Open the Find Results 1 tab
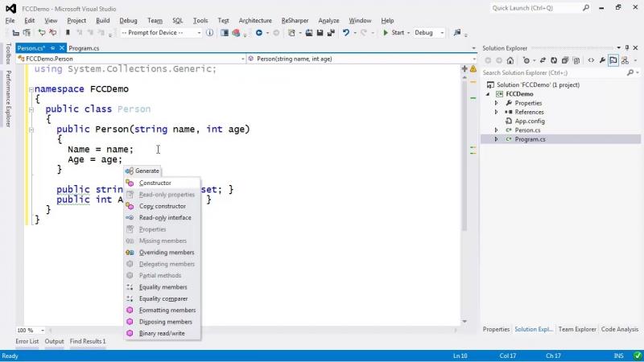This screenshot has width=644, height=362. tap(88, 341)
